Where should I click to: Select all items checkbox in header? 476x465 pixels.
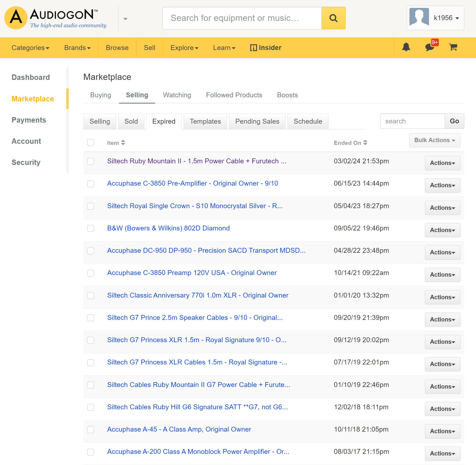pos(90,142)
